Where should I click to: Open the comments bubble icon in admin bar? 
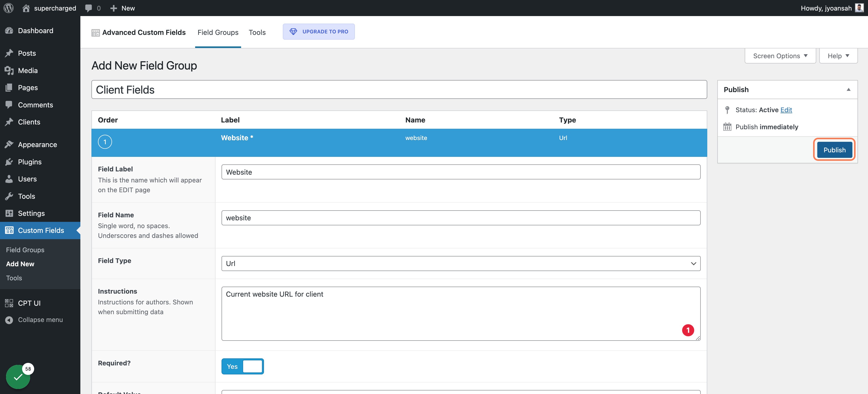(x=88, y=8)
